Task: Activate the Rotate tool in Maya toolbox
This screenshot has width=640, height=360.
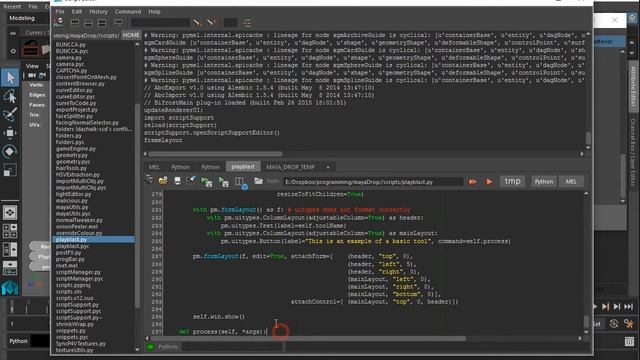Action: point(10,151)
